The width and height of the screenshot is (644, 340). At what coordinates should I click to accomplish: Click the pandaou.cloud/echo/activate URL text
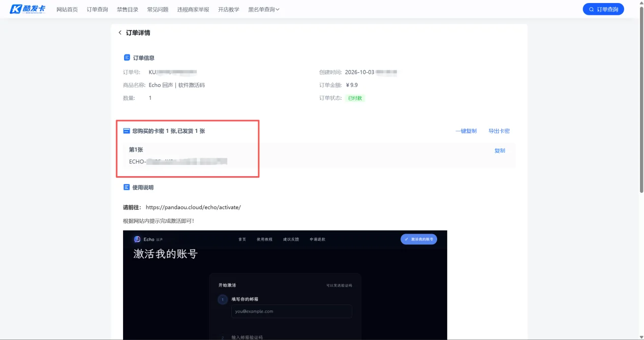193,207
